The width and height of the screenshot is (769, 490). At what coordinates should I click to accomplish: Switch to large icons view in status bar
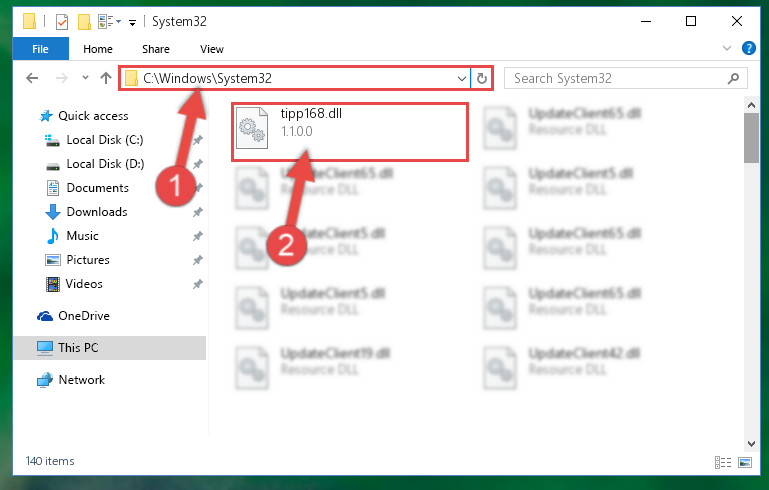click(744, 462)
